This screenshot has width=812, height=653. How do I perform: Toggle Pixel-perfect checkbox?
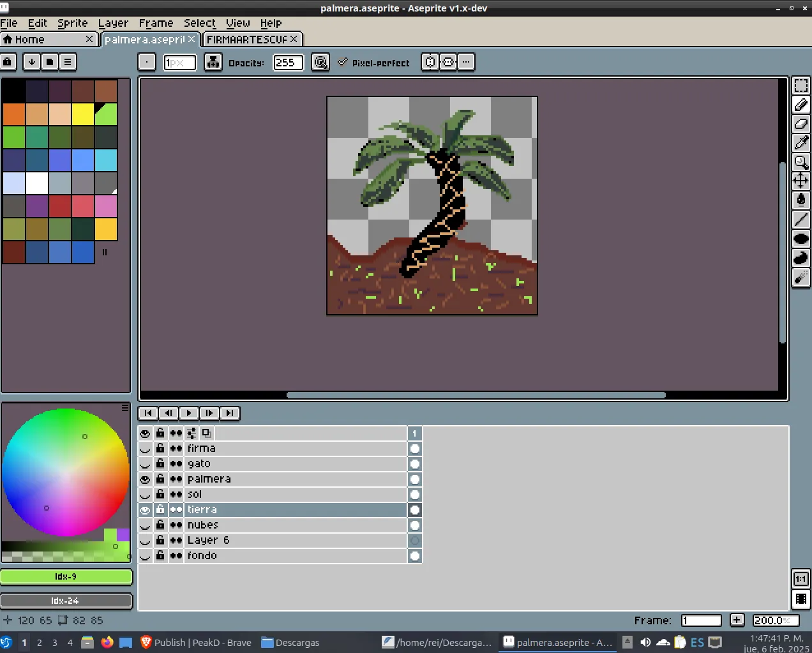[374, 63]
